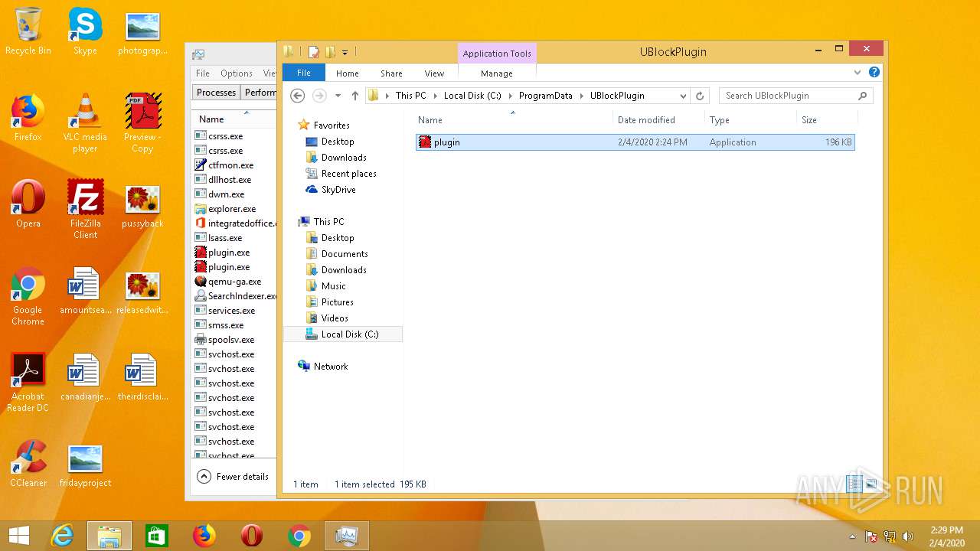Open the Preview - Copy PDF icon
Viewport: 980px width, 551px height.
tap(142, 122)
